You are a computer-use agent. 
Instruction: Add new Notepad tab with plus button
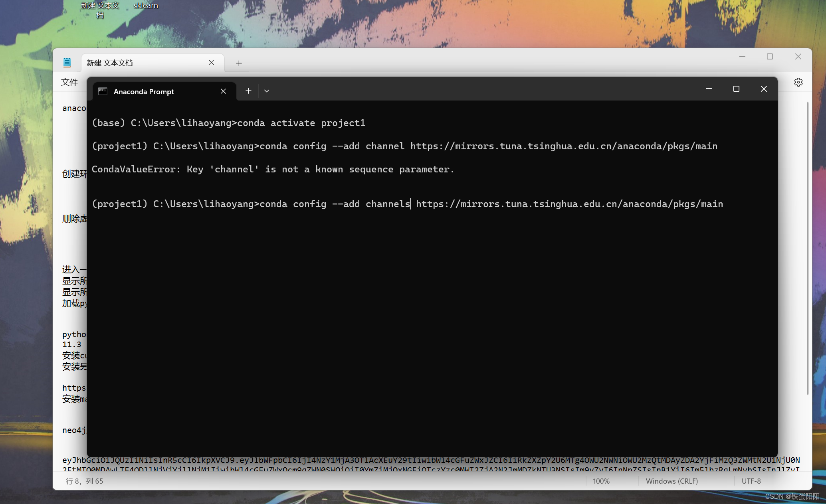[239, 63]
